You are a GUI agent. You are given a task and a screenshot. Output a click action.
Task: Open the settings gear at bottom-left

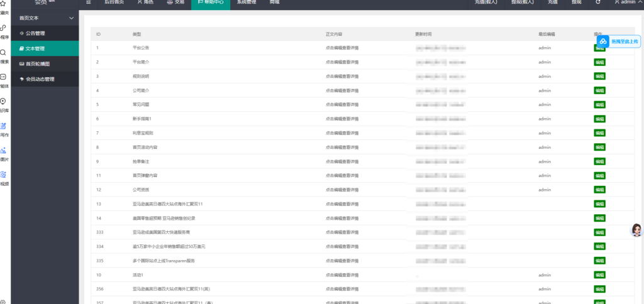[3, 301]
